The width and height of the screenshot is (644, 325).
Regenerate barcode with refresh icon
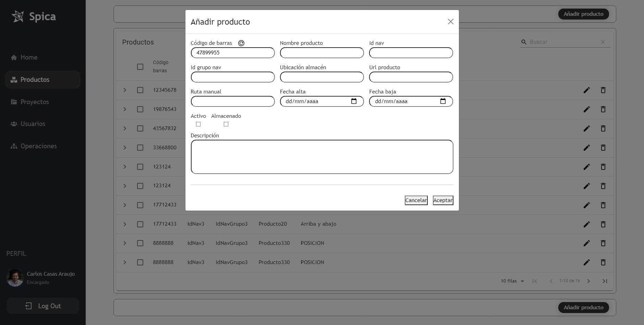(x=241, y=43)
